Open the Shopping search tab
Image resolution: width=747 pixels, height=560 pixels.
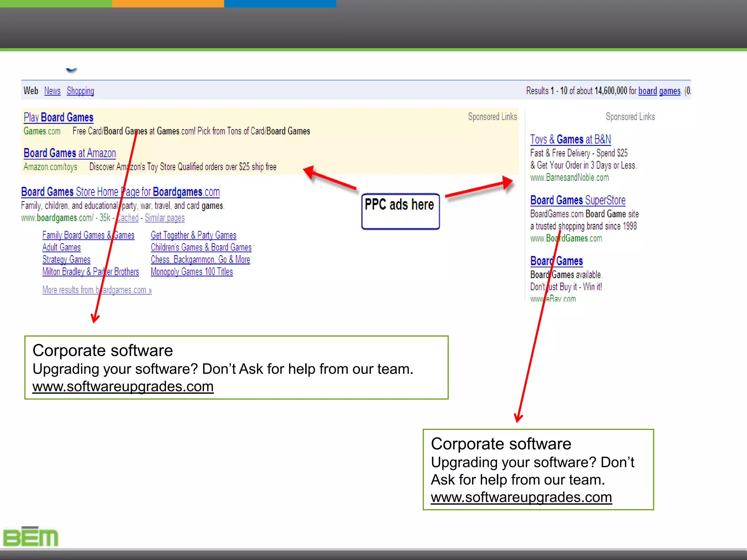pyautogui.click(x=80, y=91)
